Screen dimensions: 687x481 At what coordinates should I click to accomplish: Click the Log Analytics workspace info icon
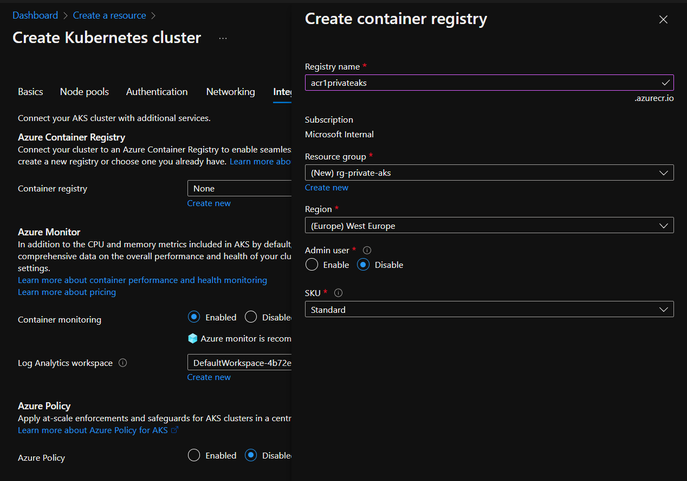coord(123,363)
